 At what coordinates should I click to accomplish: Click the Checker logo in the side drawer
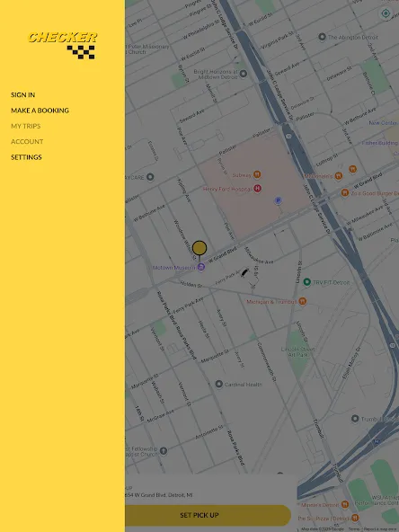(62, 46)
